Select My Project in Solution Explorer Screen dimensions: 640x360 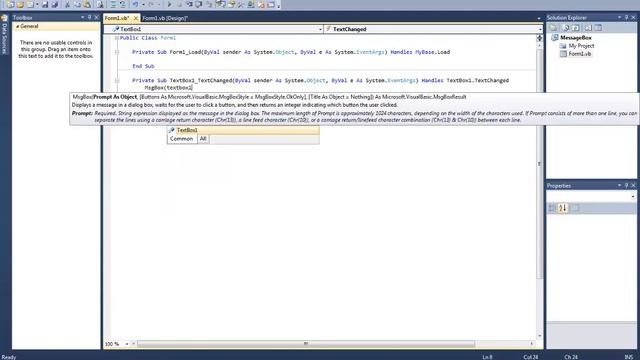(581, 46)
